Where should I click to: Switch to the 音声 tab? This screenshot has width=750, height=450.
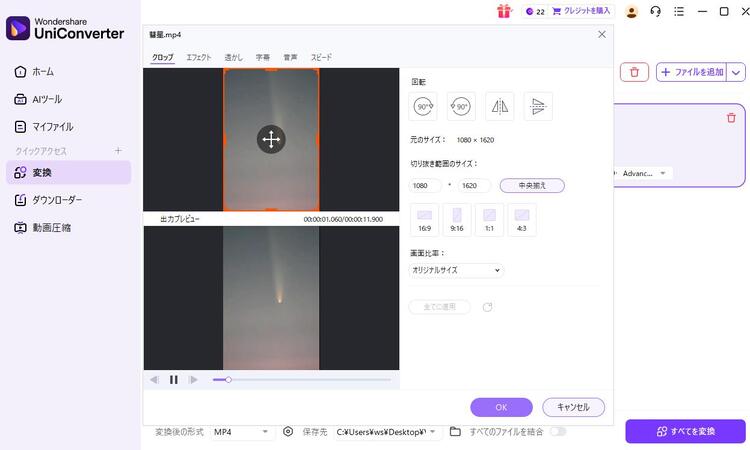click(x=290, y=57)
